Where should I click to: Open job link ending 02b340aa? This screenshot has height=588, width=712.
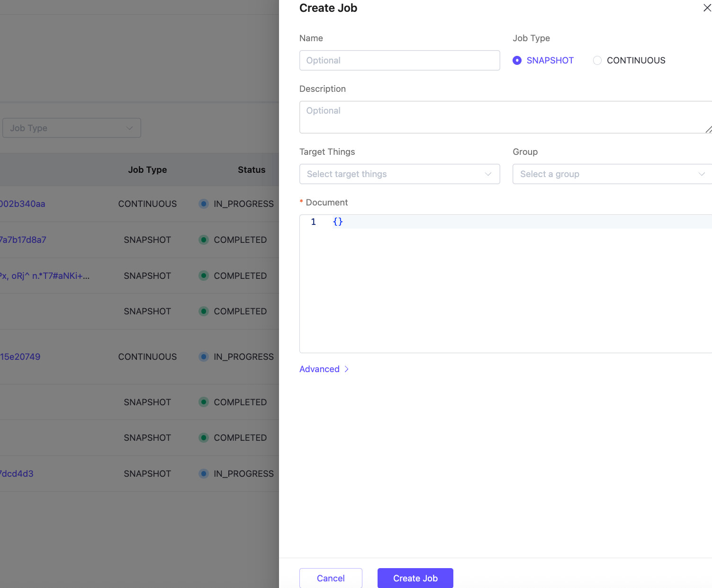tap(22, 204)
